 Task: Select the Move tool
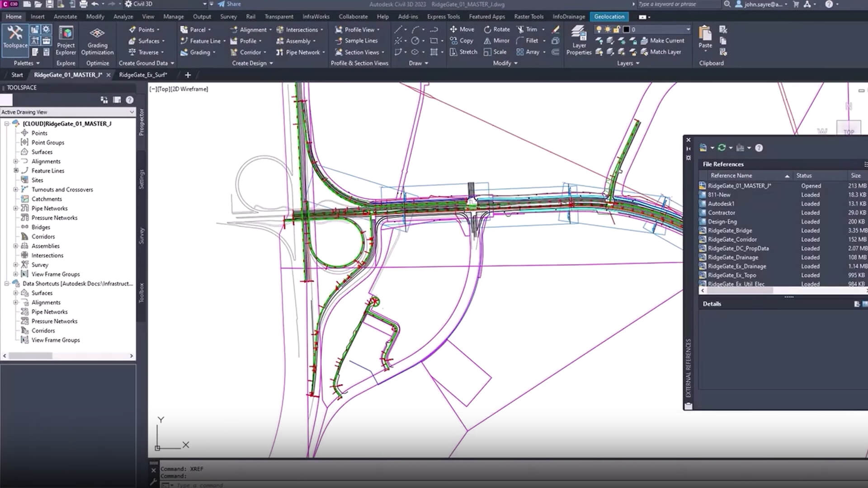point(462,29)
